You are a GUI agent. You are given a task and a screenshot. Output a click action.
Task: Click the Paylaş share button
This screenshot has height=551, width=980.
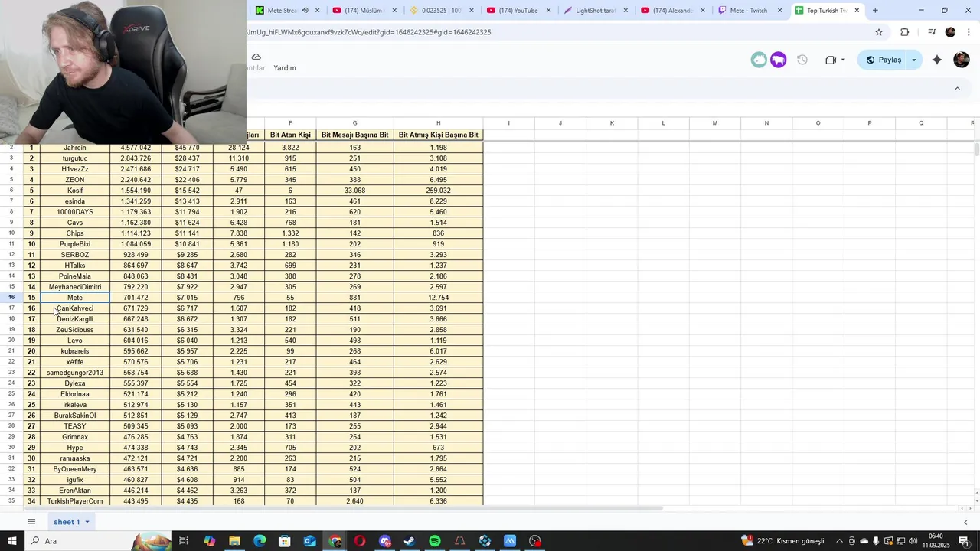coord(884,60)
